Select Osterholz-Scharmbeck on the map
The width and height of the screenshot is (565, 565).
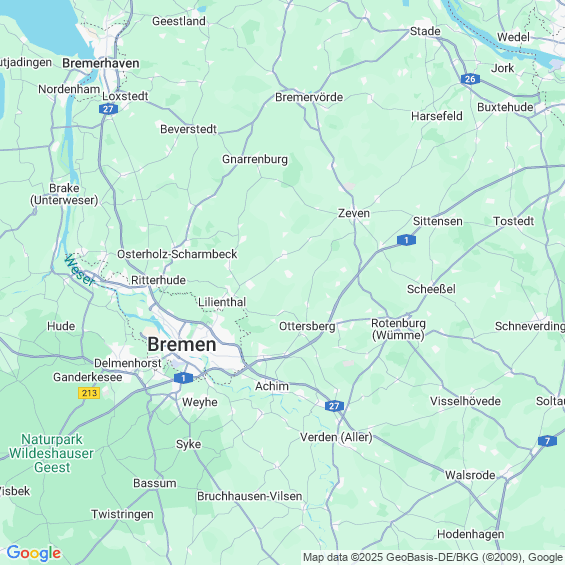pos(177,254)
